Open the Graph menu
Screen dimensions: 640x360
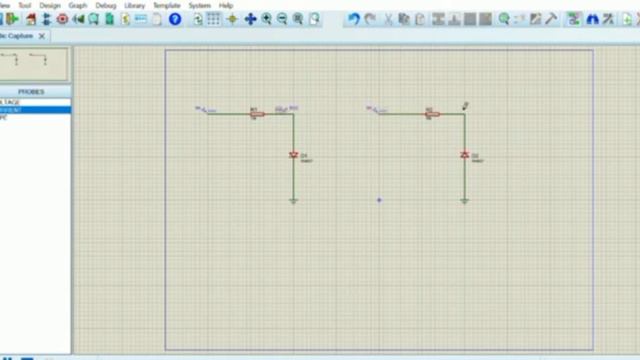click(x=78, y=5)
